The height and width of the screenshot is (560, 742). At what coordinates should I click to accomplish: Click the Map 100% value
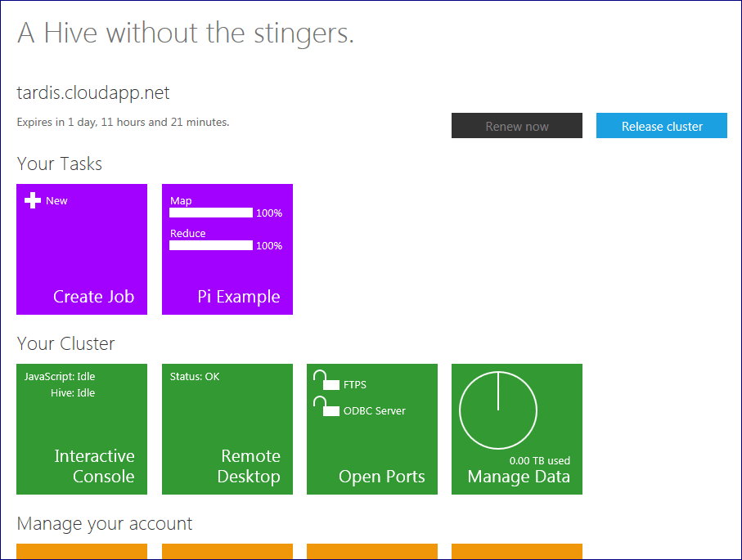point(269,213)
